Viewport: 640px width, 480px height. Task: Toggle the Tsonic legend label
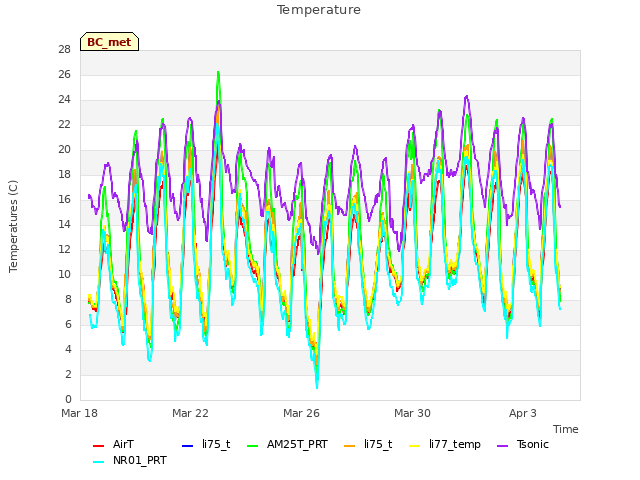[533, 444]
